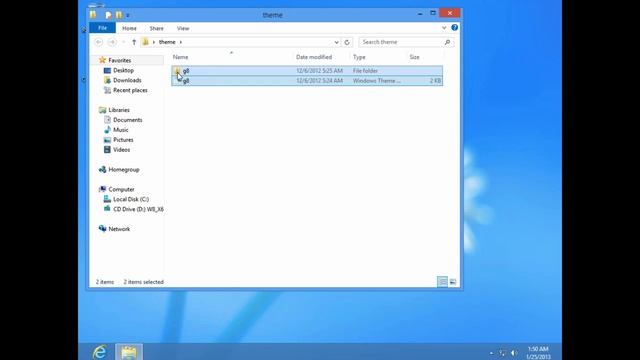Expand the ribbon with the chevron
The width and height of the screenshot is (640, 360).
444,28
